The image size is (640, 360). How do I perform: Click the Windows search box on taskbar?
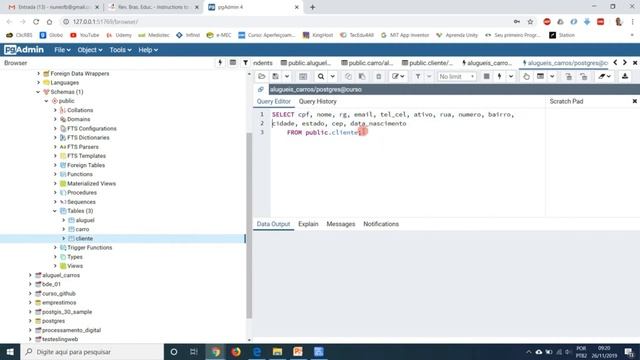point(92,352)
